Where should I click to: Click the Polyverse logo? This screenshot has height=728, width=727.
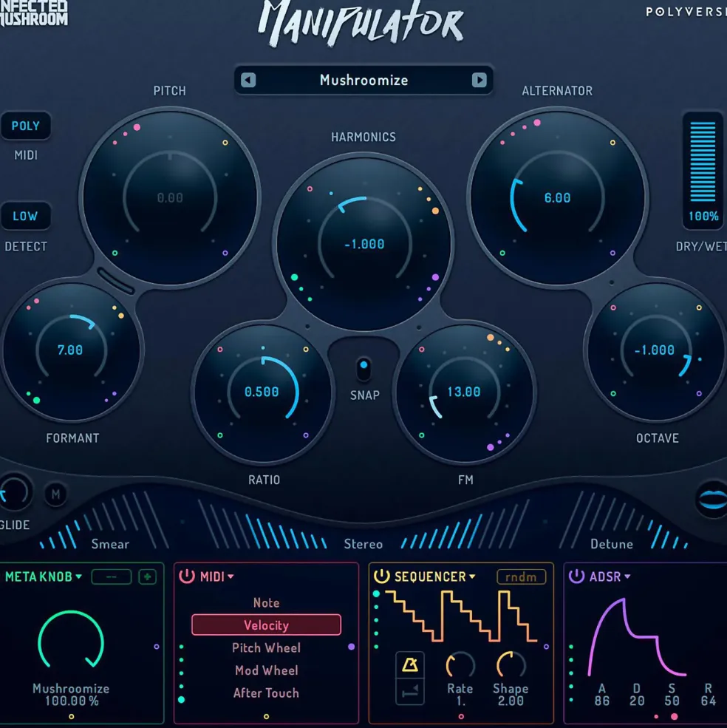pyautogui.click(x=686, y=12)
